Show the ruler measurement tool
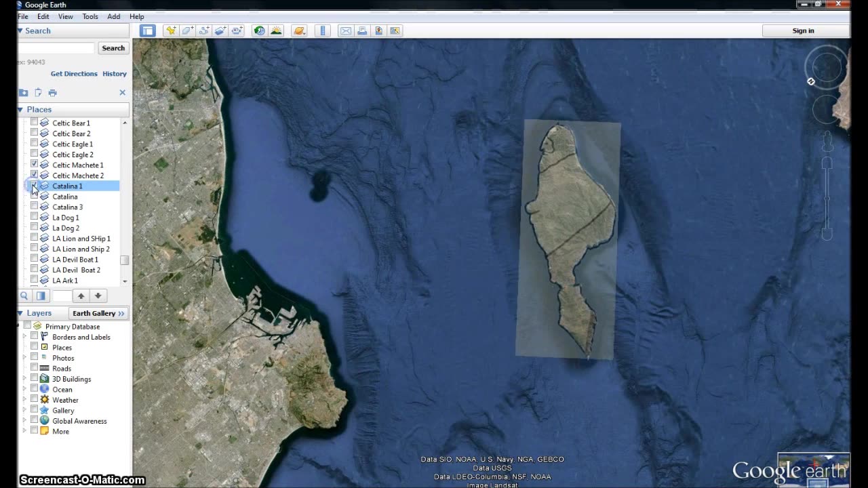This screenshot has width=868, height=488. click(x=323, y=30)
